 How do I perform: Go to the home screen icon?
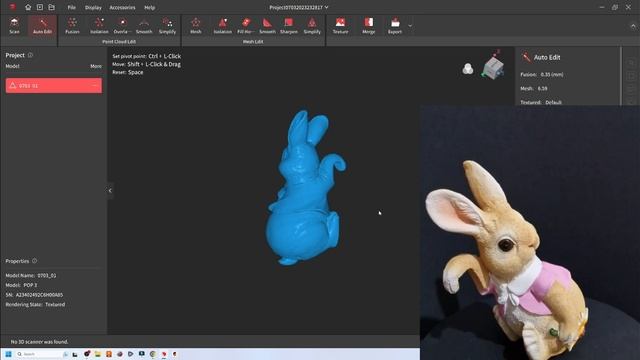[28, 7]
